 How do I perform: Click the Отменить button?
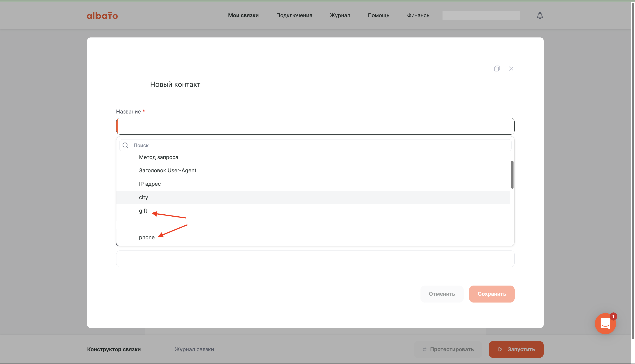(x=442, y=294)
